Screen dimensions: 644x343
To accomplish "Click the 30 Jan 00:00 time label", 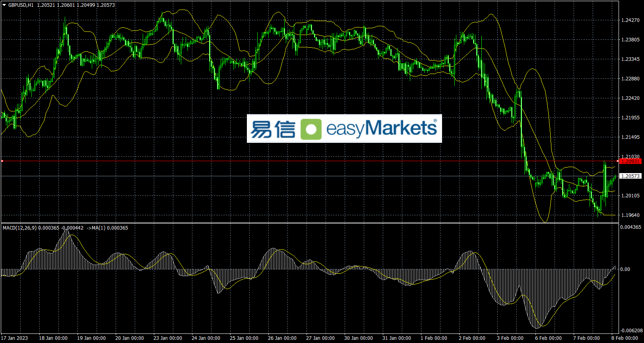I will (359, 338).
